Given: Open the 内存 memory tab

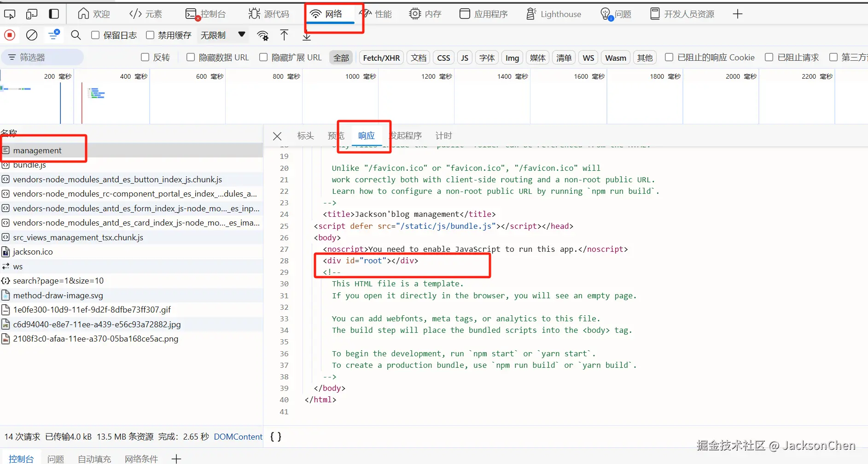Looking at the screenshot, I should [425, 14].
